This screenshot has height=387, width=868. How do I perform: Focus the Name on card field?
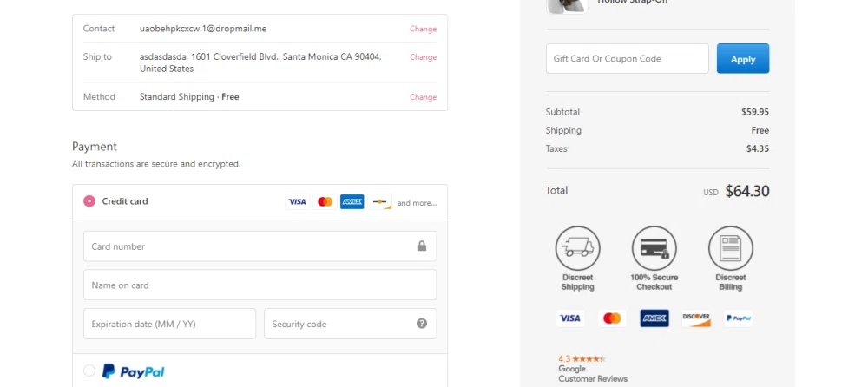260,285
